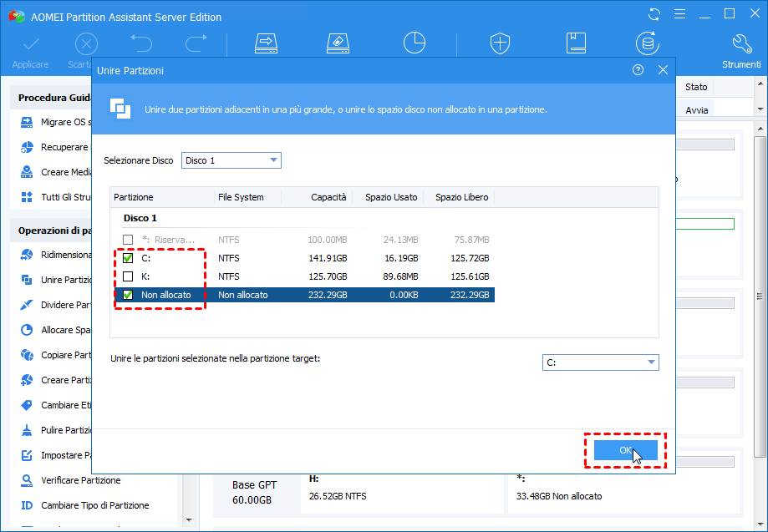Click the Scarta discard icon
Viewport: 768px width, 532px height.
pos(86,44)
